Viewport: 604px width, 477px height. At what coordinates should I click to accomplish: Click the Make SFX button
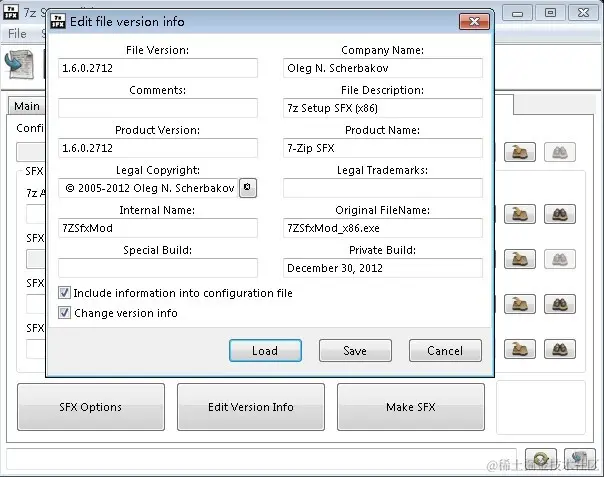coord(411,406)
